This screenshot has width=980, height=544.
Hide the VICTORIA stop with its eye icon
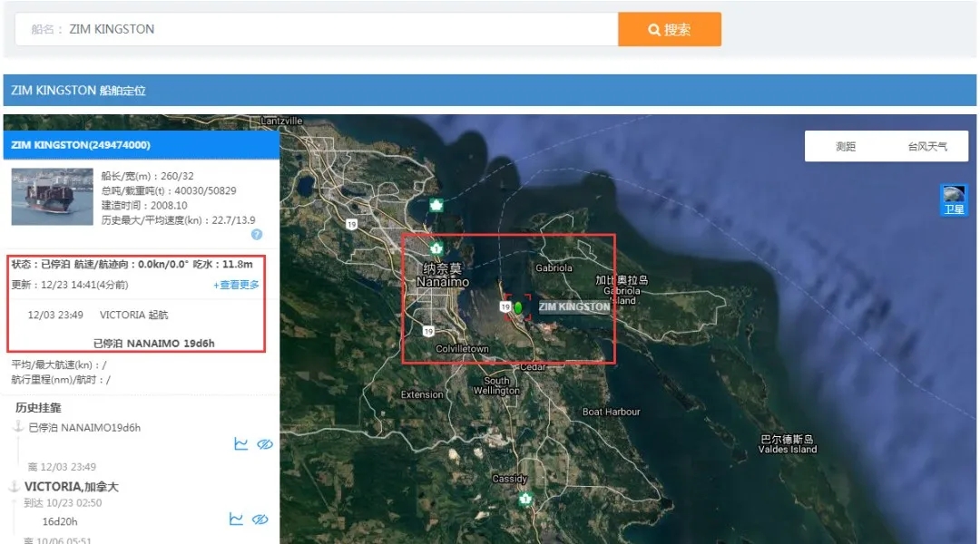point(260,519)
